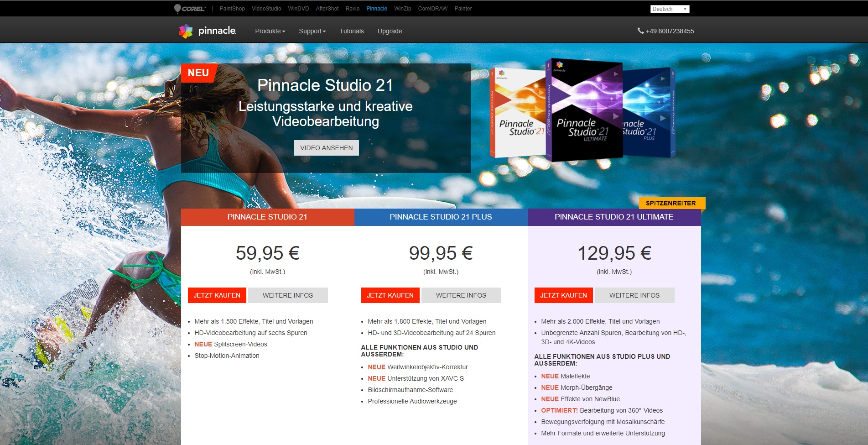Click 'Mehr Formate und erweiterte Unterstützung'
The width and height of the screenshot is (868, 445).
(603, 433)
